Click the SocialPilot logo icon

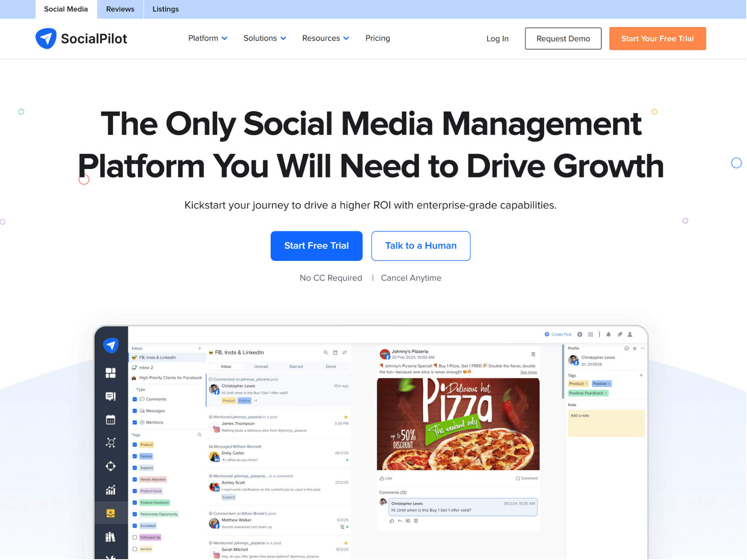click(x=46, y=39)
